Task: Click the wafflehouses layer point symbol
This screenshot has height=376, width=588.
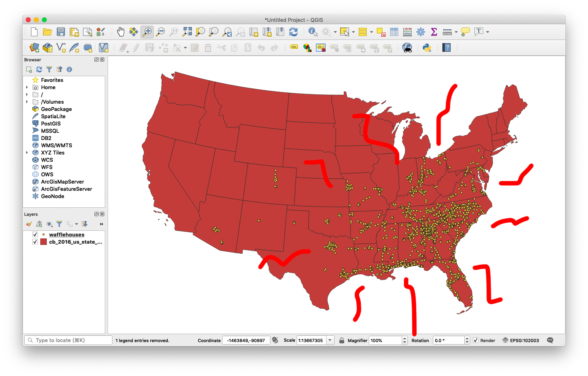Action: [44, 234]
